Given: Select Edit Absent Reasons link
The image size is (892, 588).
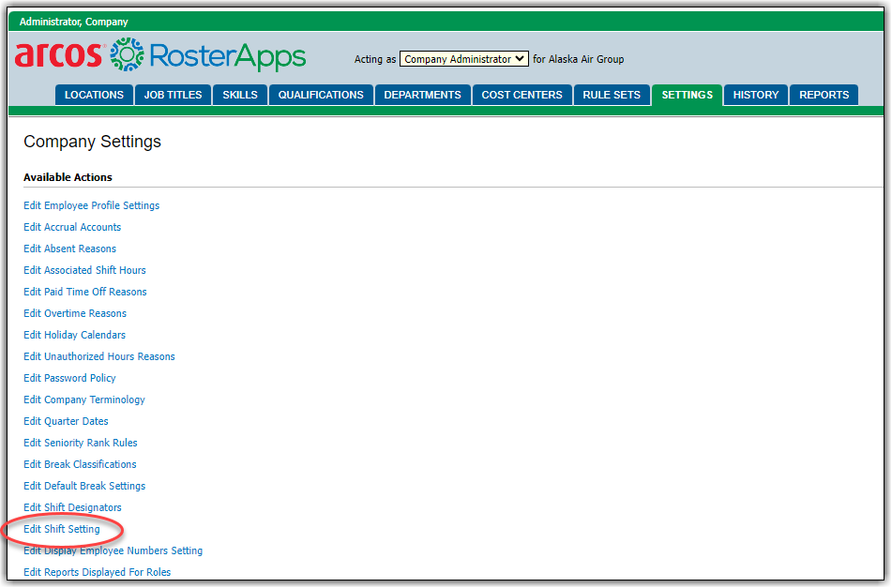Looking at the screenshot, I should coord(69,249).
